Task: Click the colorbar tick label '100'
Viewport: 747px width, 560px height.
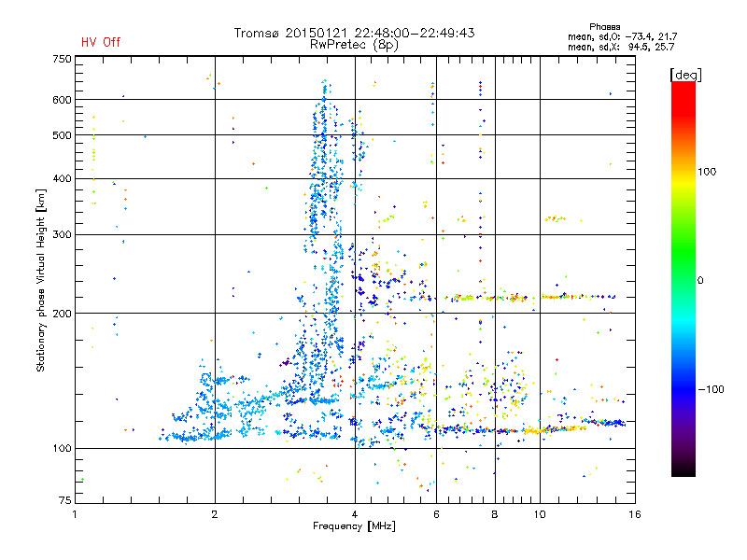Action: [707, 172]
